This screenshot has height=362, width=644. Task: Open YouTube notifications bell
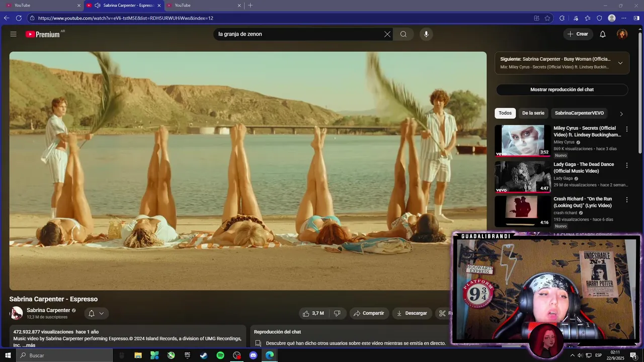tap(602, 34)
